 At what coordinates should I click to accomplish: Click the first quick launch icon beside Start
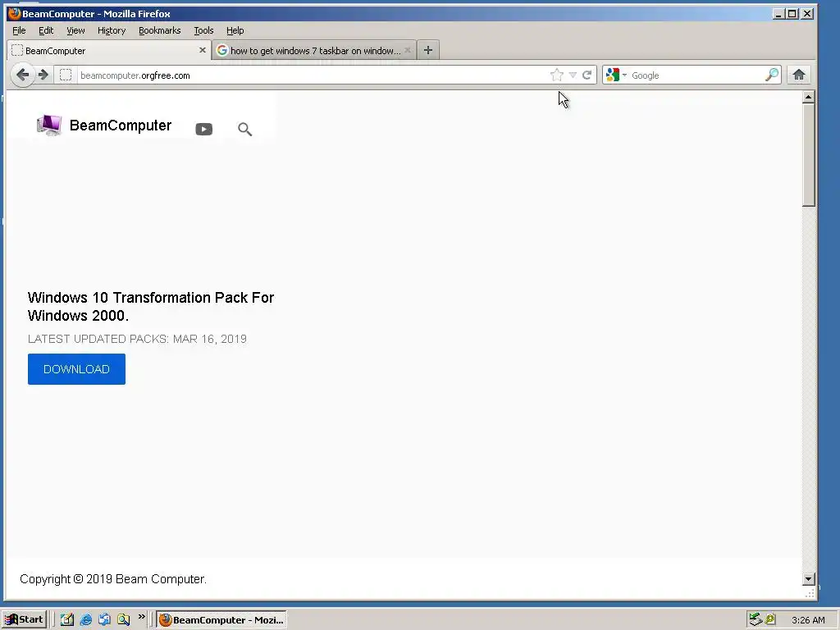tap(67, 620)
